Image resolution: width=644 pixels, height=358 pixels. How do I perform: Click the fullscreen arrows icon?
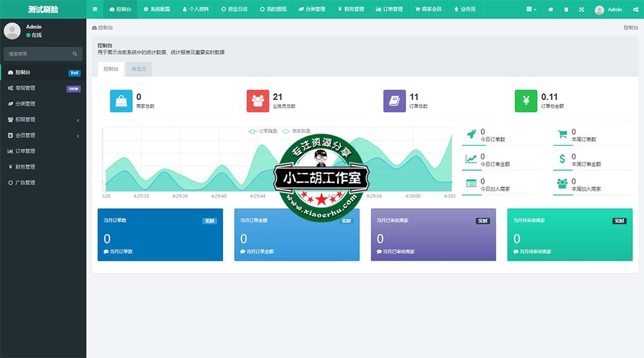coord(581,10)
